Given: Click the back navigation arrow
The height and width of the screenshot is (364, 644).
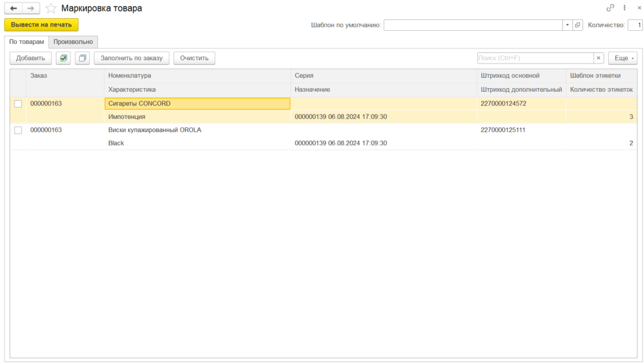Looking at the screenshot, I should (x=13, y=8).
